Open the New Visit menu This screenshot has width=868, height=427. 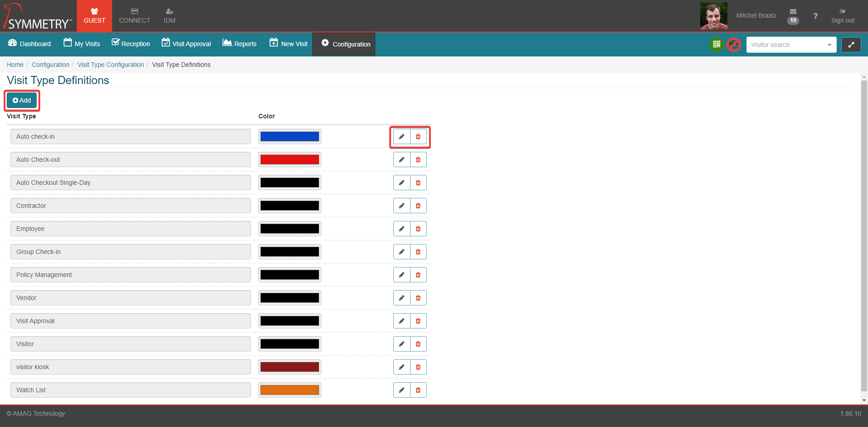(288, 44)
